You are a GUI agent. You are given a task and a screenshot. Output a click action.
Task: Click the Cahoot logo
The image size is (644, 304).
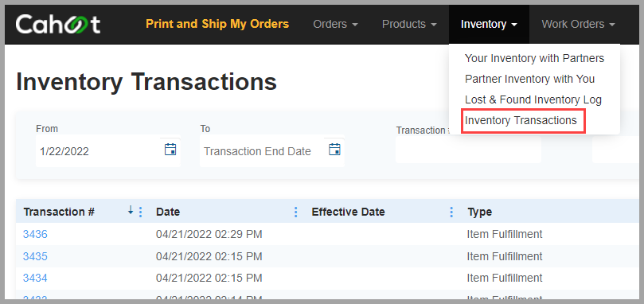pyautogui.click(x=58, y=24)
